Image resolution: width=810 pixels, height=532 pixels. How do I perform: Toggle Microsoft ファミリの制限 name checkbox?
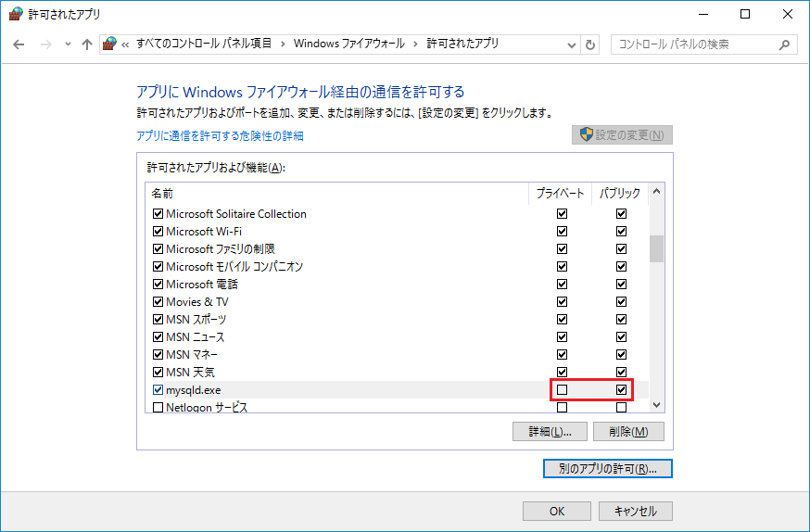click(158, 248)
